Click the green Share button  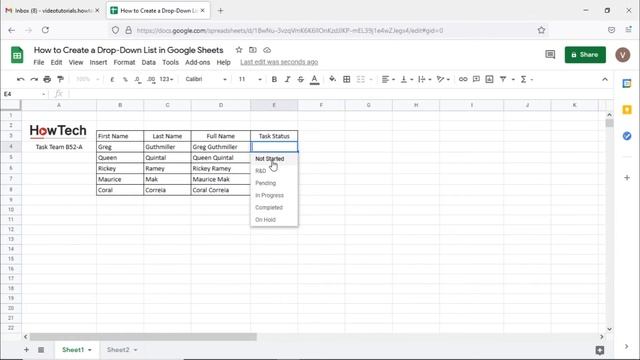[585, 55]
